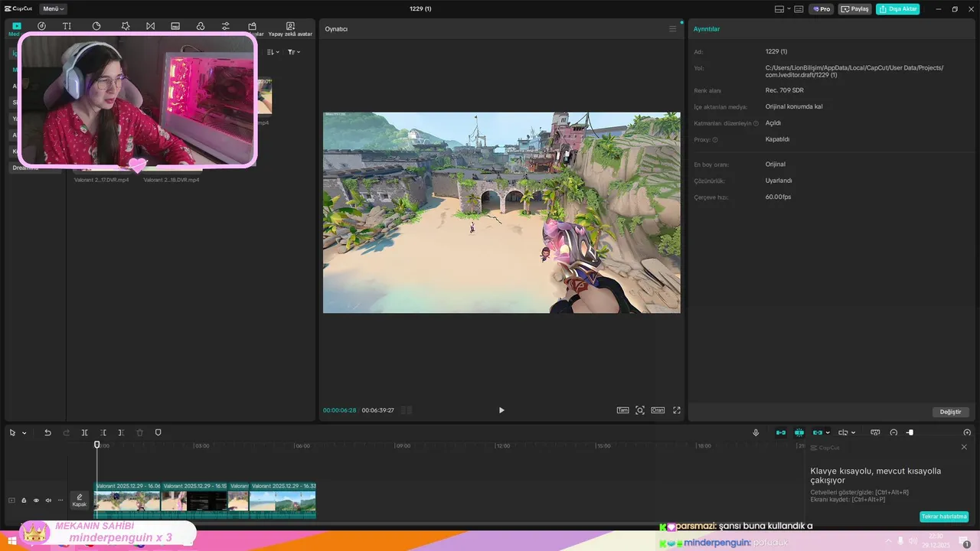
Task: Open the selection tool dropdown arrow
Action: tap(24, 433)
